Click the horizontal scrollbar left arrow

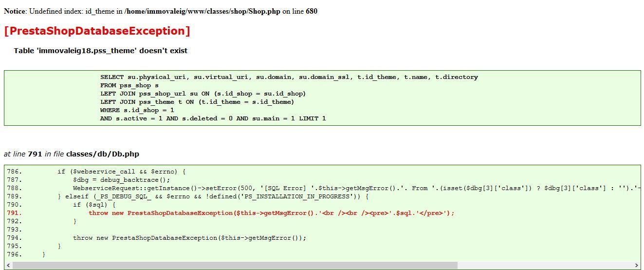point(9,265)
